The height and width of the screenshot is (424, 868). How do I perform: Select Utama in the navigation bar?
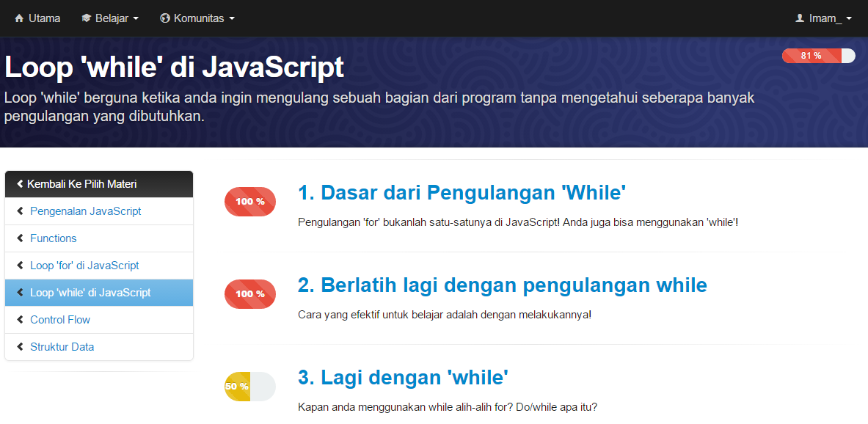click(43, 19)
